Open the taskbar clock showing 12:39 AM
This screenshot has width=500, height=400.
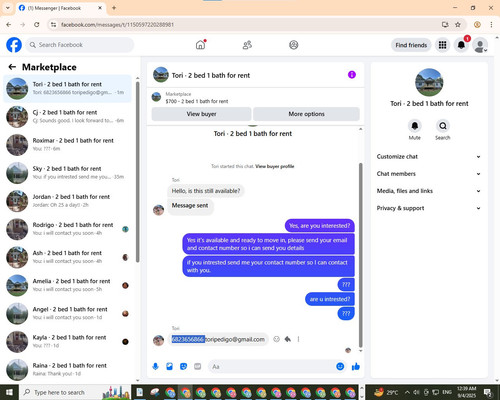point(467,392)
